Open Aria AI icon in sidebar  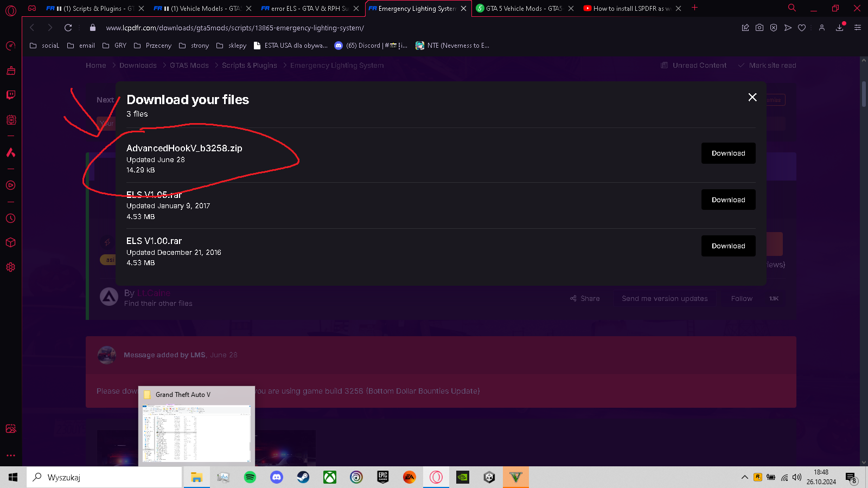click(11, 152)
